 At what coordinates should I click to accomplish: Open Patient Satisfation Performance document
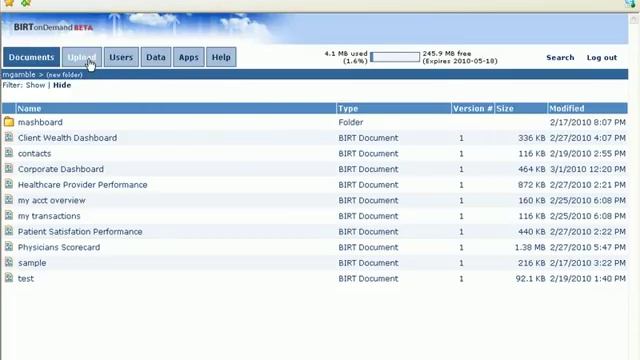(80, 231)
